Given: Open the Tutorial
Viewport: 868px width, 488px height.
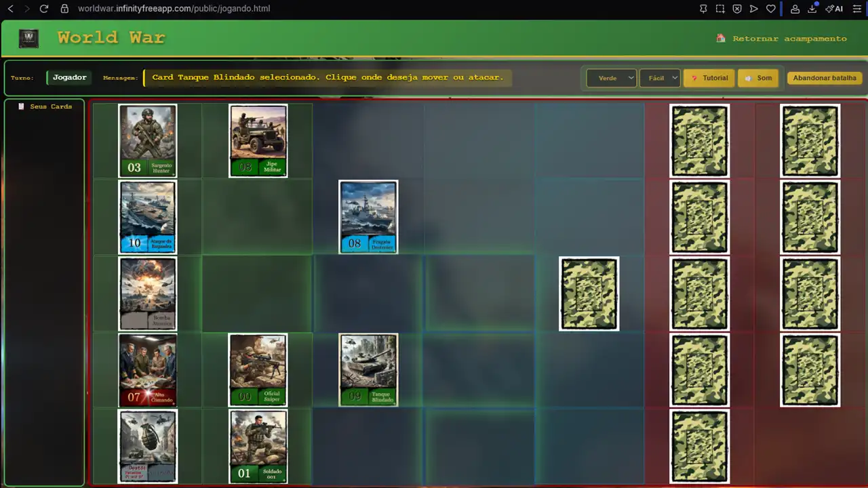Looking at the screenshot, I should point(709,78).
